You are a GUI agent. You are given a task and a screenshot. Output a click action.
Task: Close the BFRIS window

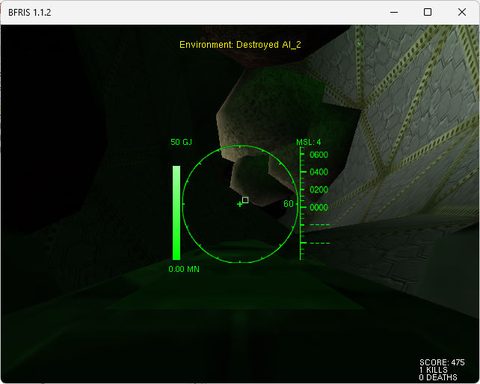(x=462, y=12)
